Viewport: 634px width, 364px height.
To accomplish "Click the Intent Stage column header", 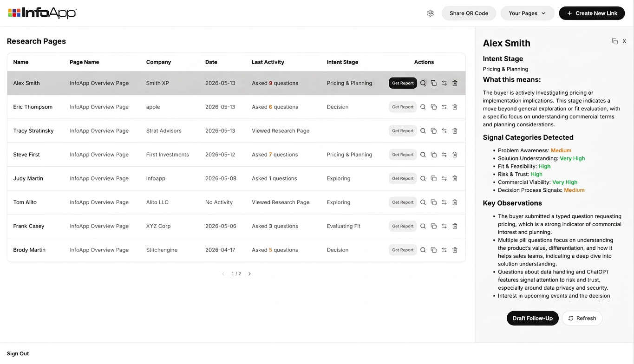I will [342, 62].
